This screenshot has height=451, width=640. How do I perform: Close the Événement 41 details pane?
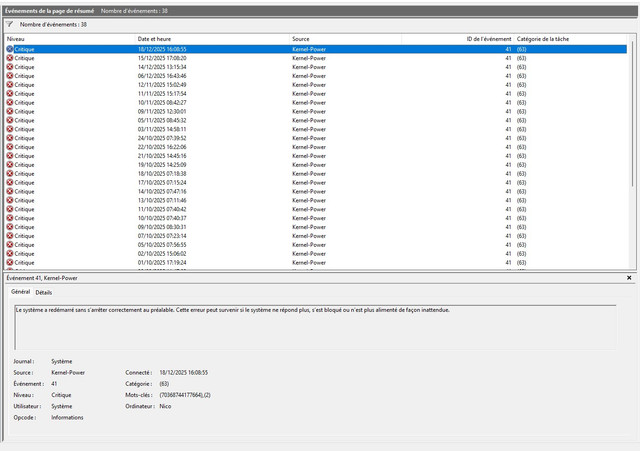click(629, 278)
